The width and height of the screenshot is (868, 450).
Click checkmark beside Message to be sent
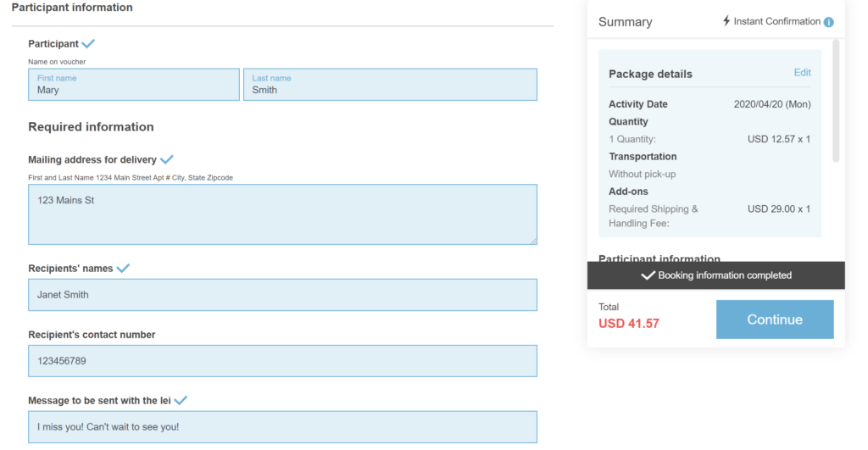181,400
